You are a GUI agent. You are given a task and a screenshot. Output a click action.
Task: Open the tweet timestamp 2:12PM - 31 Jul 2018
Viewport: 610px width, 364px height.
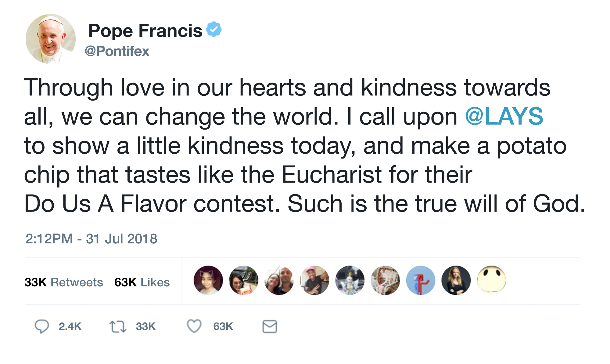click(91, 239)
